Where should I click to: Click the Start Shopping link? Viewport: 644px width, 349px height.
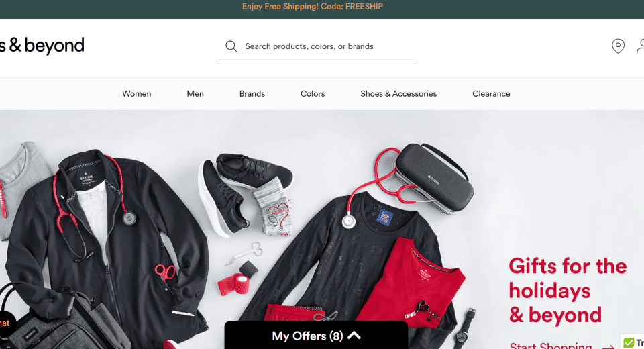click(550, 346)
